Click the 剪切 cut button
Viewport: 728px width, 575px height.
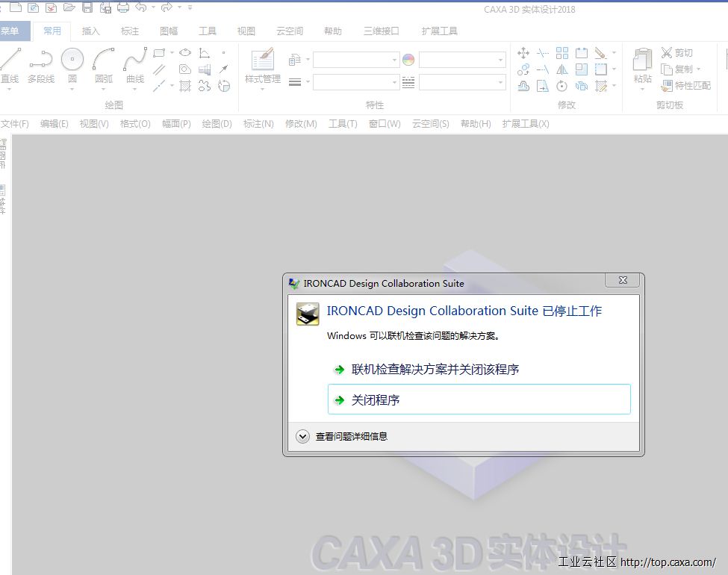(677, 52)
